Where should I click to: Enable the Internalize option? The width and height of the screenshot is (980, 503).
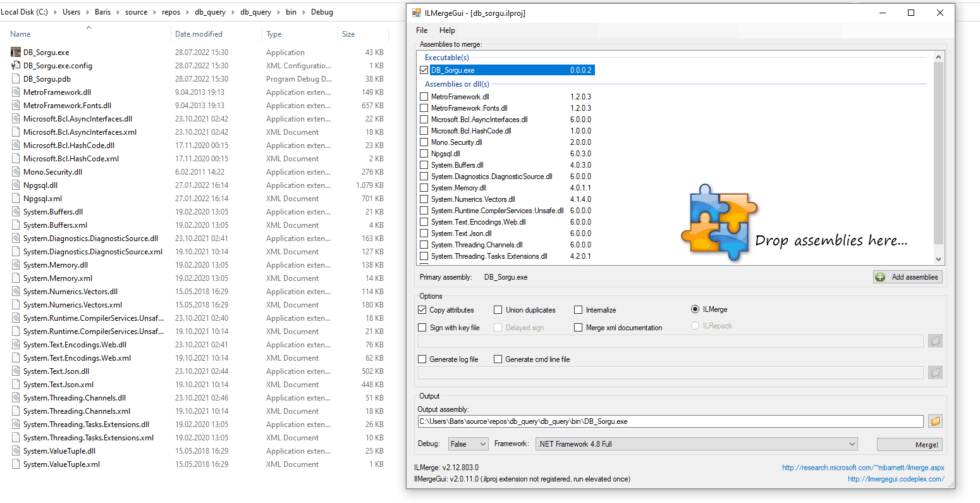coord(578,310)
